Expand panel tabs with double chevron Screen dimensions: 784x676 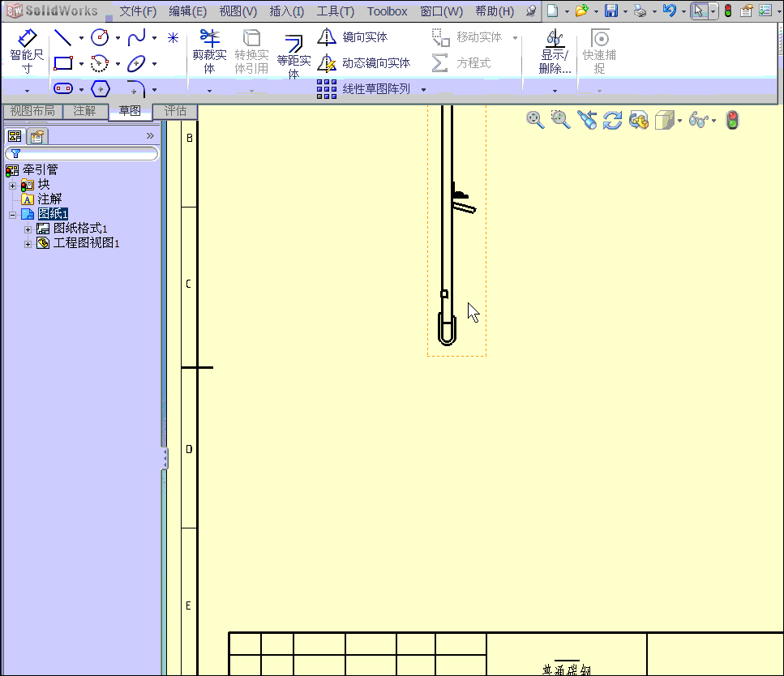(150, 136)
